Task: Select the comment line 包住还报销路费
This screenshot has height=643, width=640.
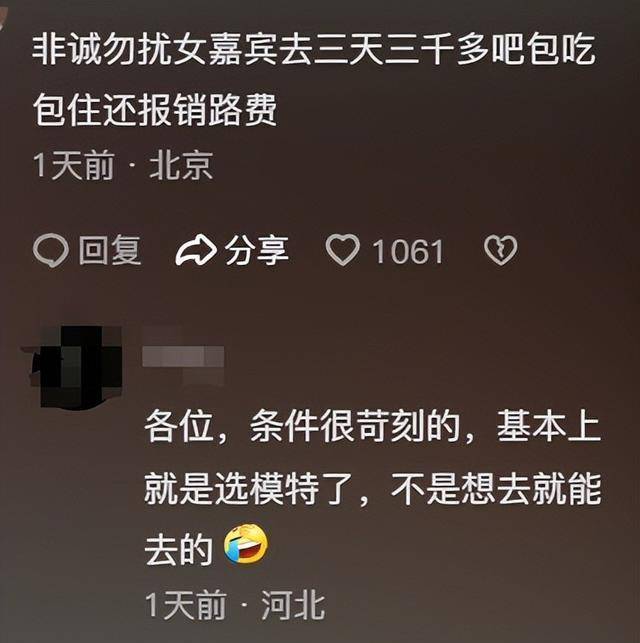Action: [155, 110]
